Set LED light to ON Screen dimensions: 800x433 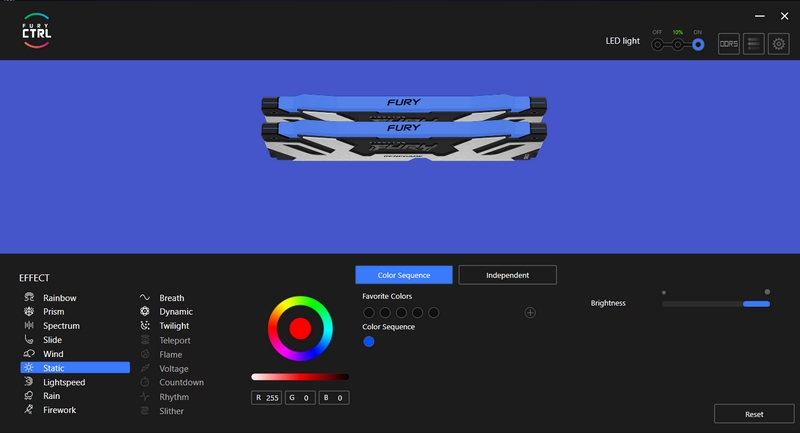click(x=698, y=45)
